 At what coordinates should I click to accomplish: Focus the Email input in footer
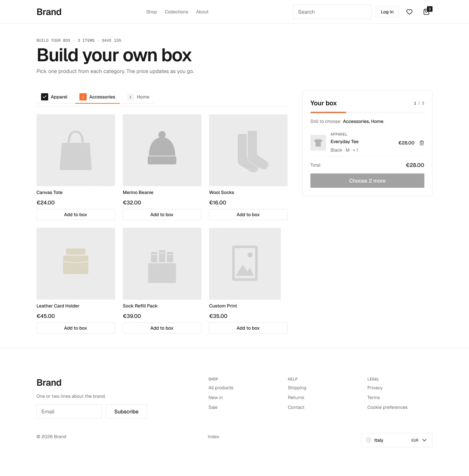[69, 411]
